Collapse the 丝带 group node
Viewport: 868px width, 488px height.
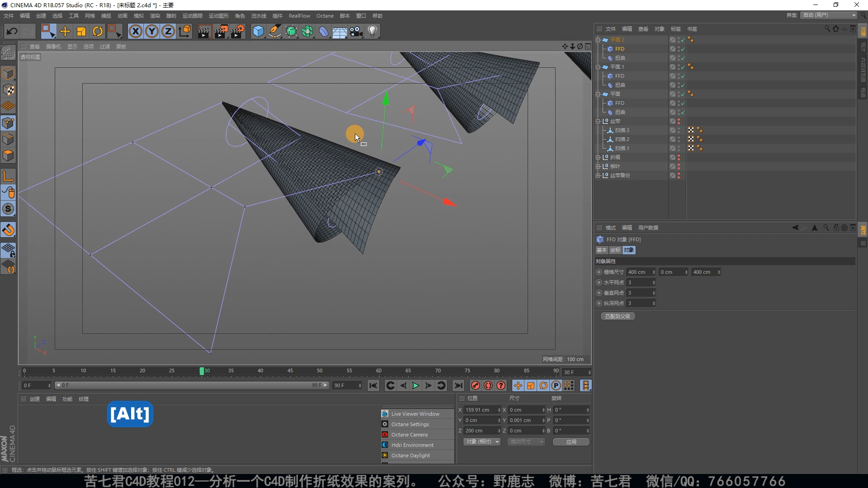point(598,121)
